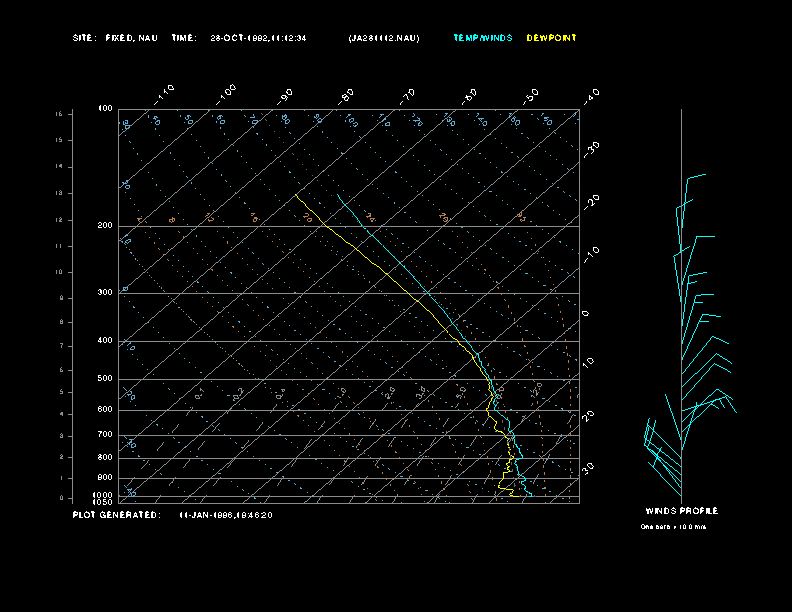Click the '-30' right-side temperature label
The image size is (792, 612).
(592, 149)
